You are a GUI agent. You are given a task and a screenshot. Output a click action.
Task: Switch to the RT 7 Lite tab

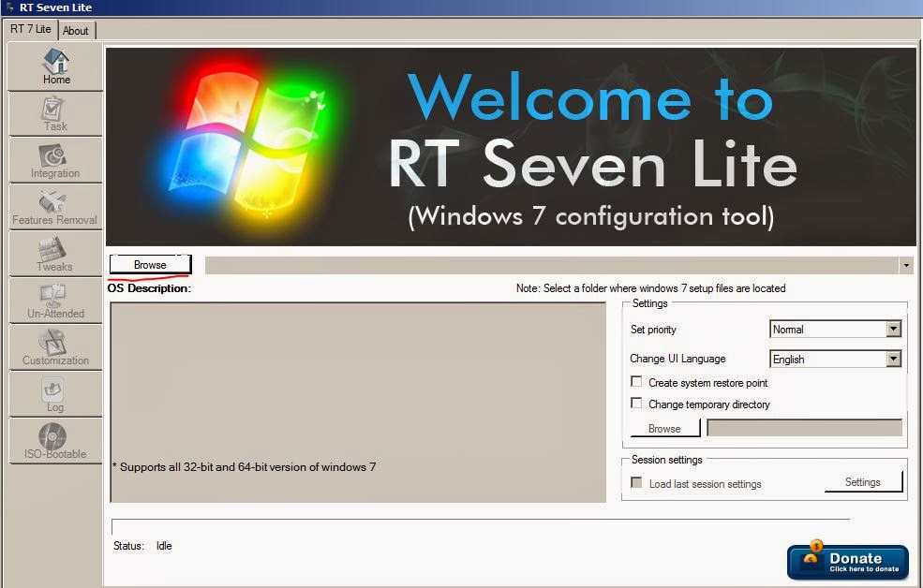pos(31,29)
